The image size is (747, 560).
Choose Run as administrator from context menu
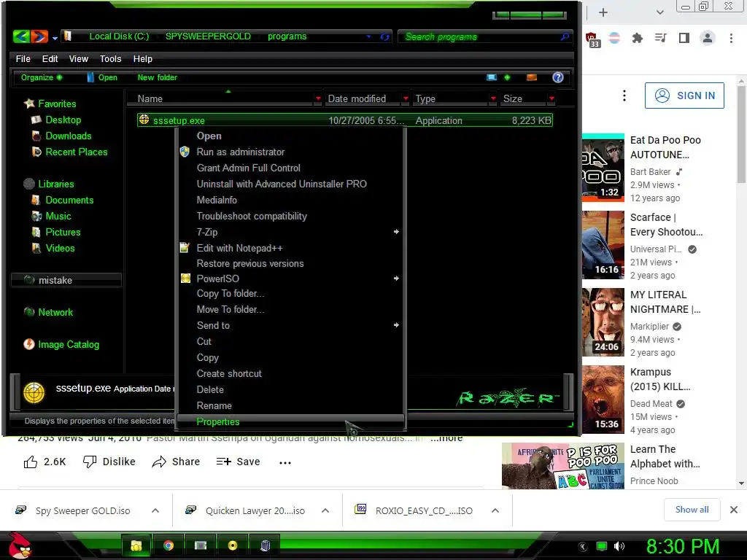(290, 152)
